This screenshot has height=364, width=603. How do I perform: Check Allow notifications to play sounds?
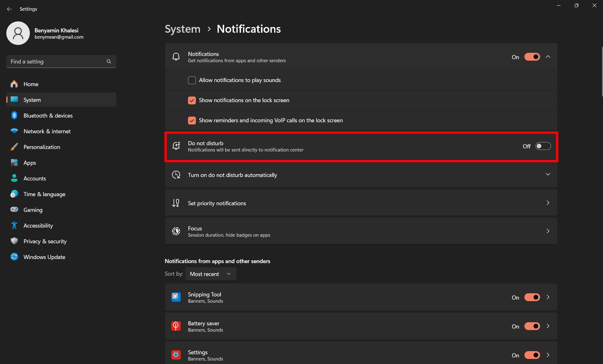192,80
